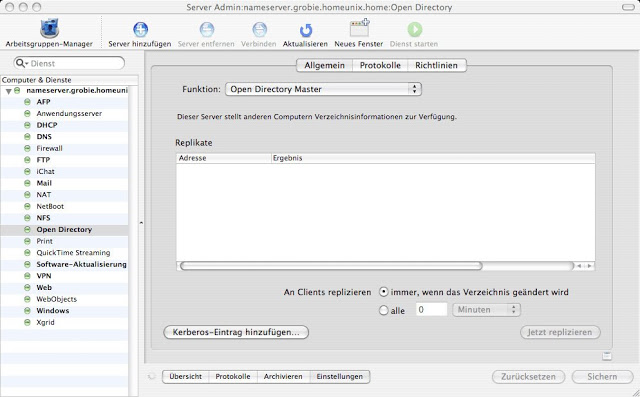Click the Sichern button

(602, 377)
